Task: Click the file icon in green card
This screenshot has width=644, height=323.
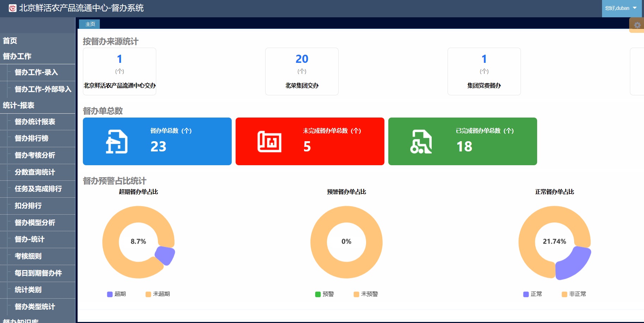Action: tap(421, 142)
